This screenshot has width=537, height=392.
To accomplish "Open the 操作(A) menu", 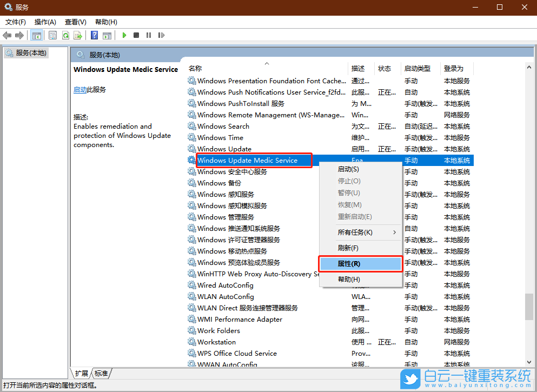I will 45,22.
